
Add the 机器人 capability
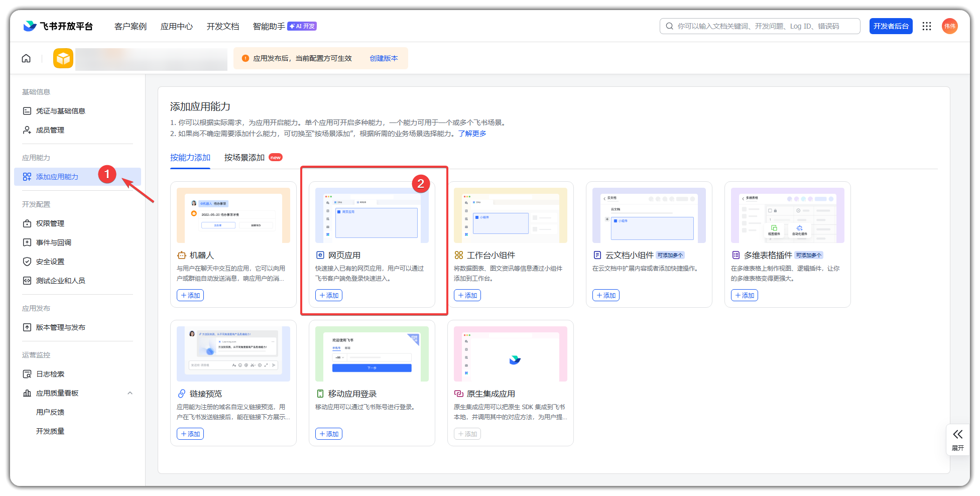click(190, 295)
